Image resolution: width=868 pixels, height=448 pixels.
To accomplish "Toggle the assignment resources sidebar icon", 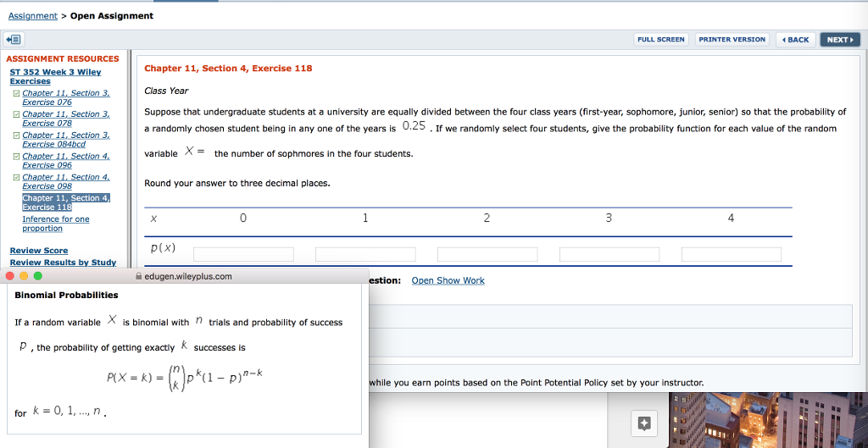I will pos(14,40).
